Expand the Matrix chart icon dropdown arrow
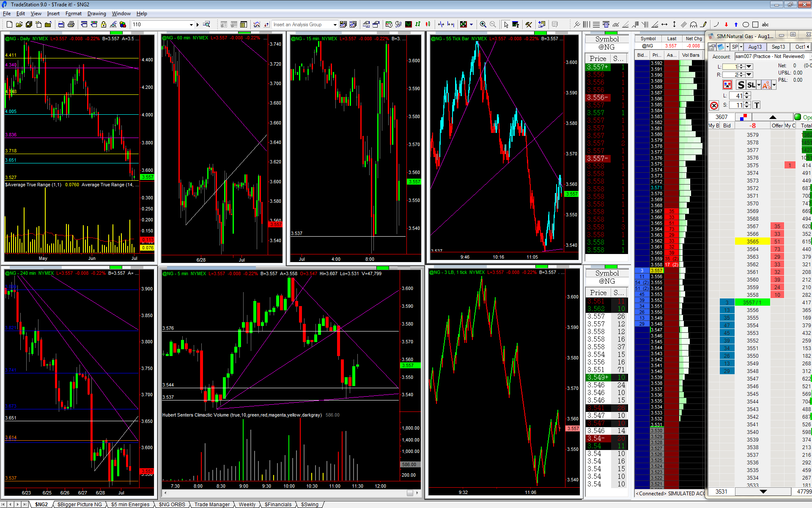This screenshot has height=508, width=812. [x=727, y=47]
